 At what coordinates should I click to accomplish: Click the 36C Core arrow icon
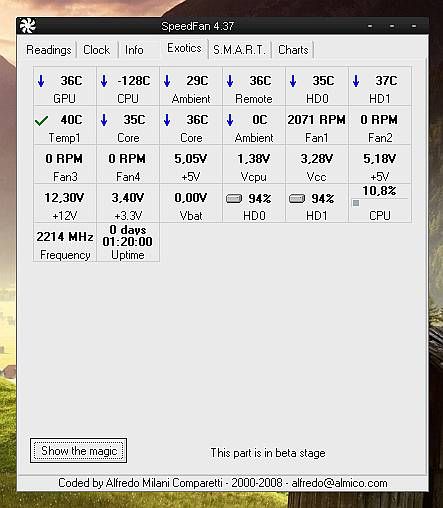[x=167, y=120]
